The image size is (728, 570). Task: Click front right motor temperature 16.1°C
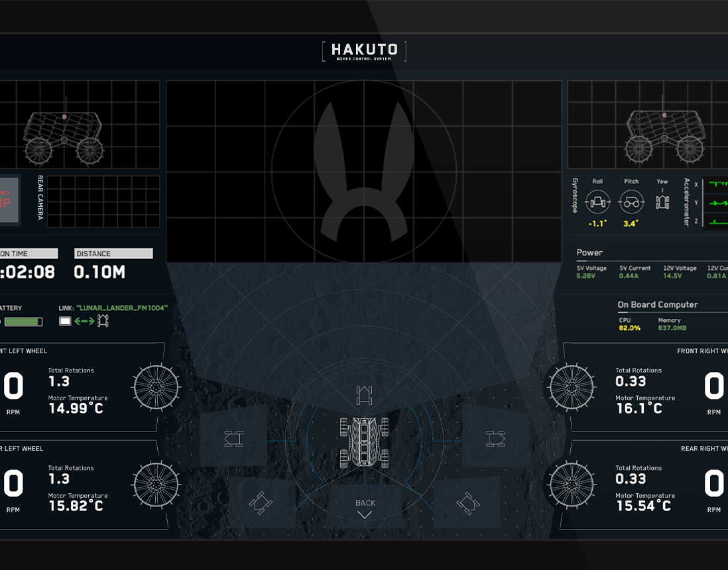[639, 408]
